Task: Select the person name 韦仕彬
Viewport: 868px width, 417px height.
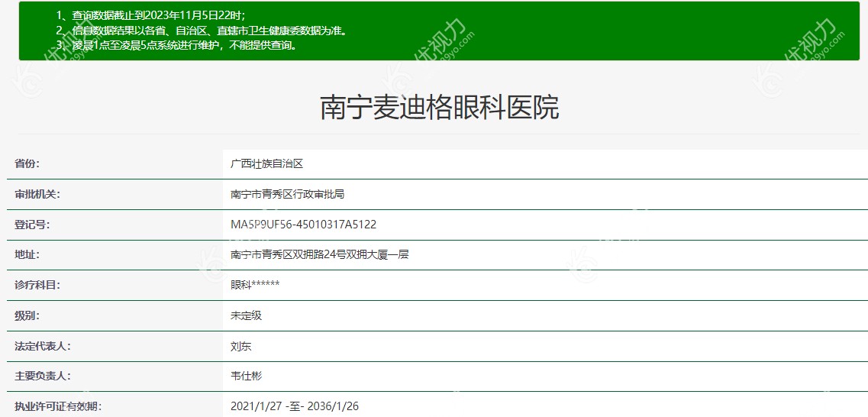Action: pos(246,376)
